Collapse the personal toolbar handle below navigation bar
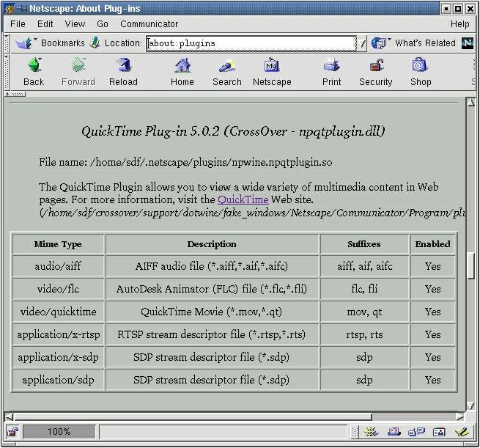 15,94
